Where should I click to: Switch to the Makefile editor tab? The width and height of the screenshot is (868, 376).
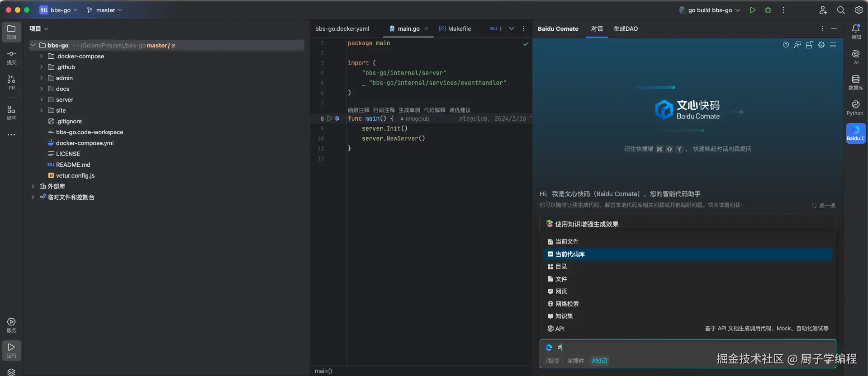pyautogui.click(x=455, y=28)
